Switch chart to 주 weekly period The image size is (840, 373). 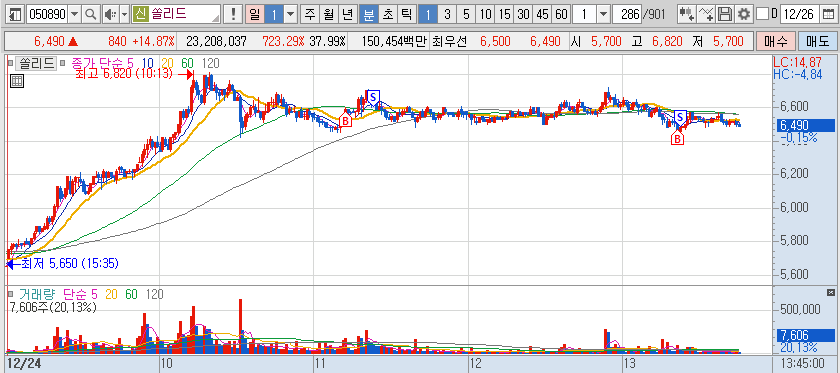click(x=309, y=14)
